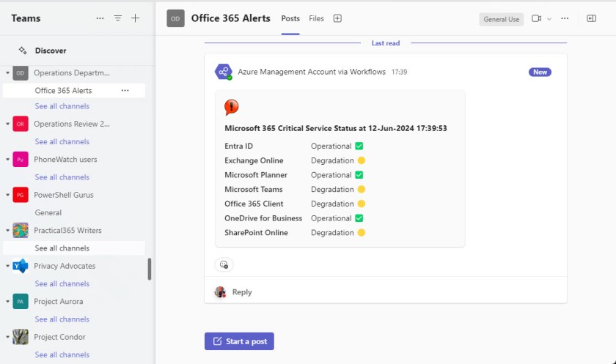Collapse the Operations Department team
Image resolution: width=616 pixels, height=364 pixels.
(x=7, y=73)
